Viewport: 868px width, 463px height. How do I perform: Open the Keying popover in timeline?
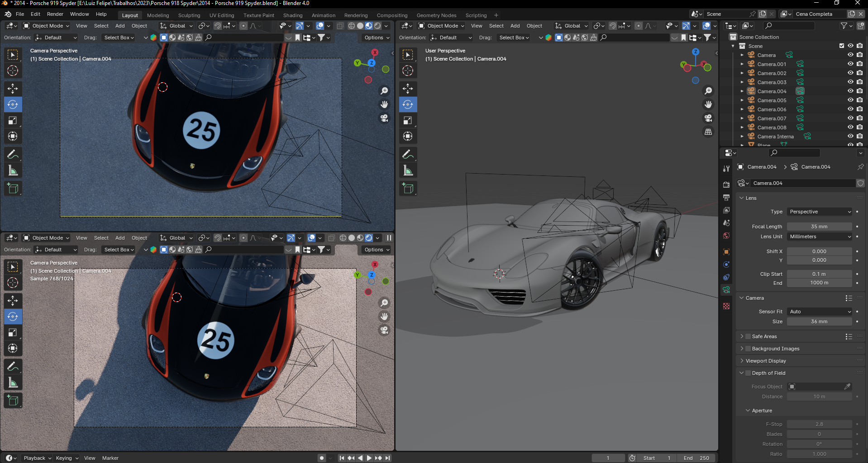67,458
